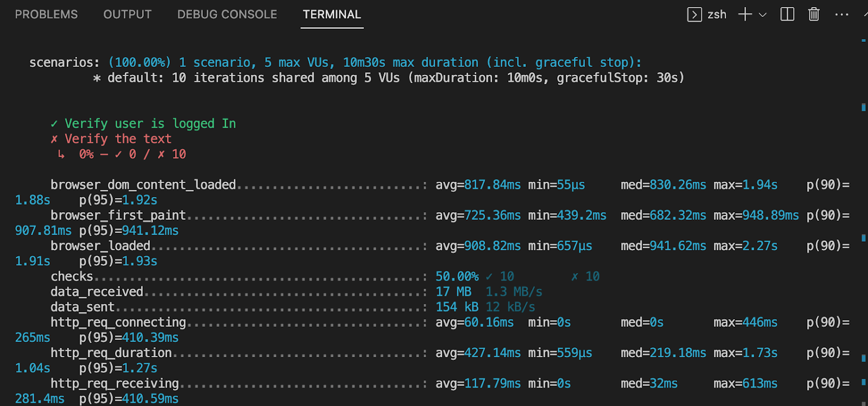Click the browser_dom_content_loaded metric name
Viewport: 868px width, 406px height.
(x=143, y=185)
